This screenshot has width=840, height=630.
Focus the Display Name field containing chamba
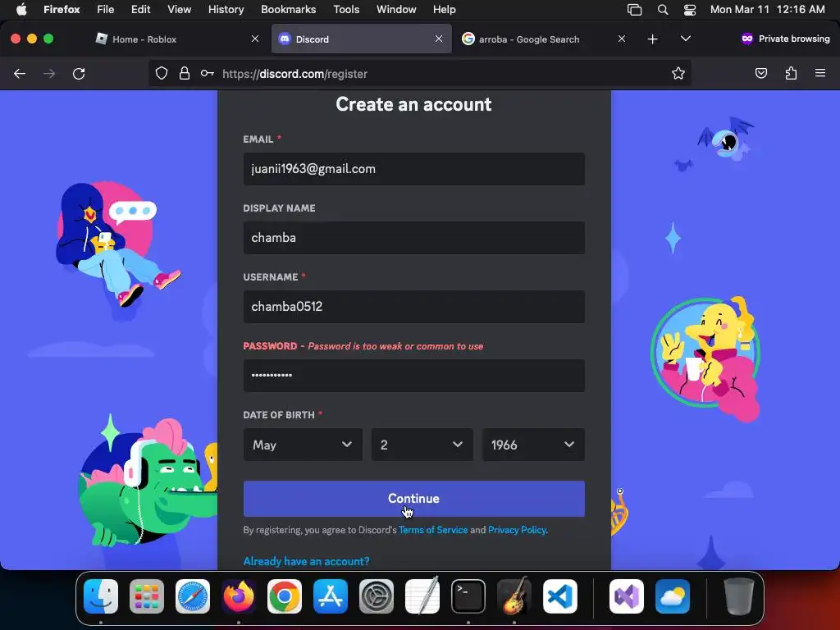(413, 238)
